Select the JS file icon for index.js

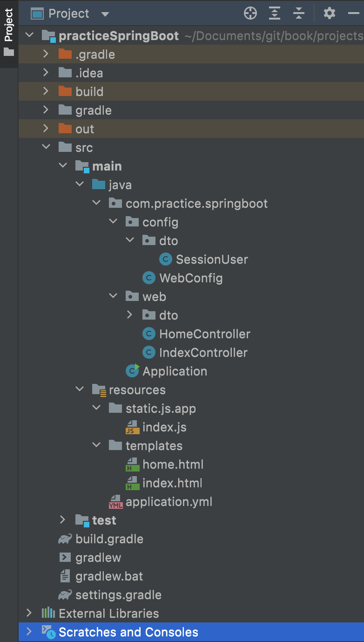coord(131,427)
